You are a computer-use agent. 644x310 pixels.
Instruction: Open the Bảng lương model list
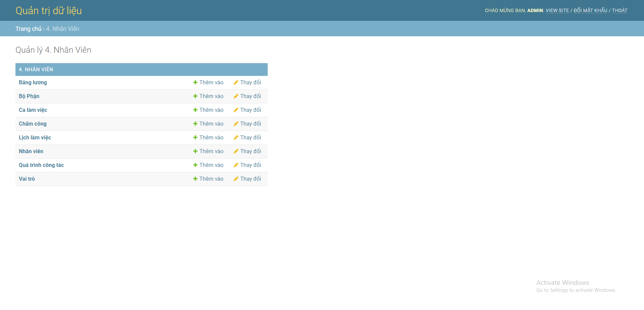[x=33, y=82]
